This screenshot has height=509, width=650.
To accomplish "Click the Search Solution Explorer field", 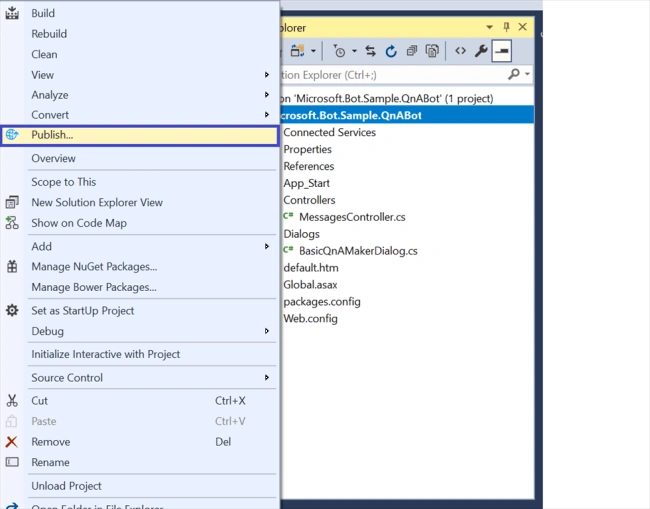I will tap(394, 75).
